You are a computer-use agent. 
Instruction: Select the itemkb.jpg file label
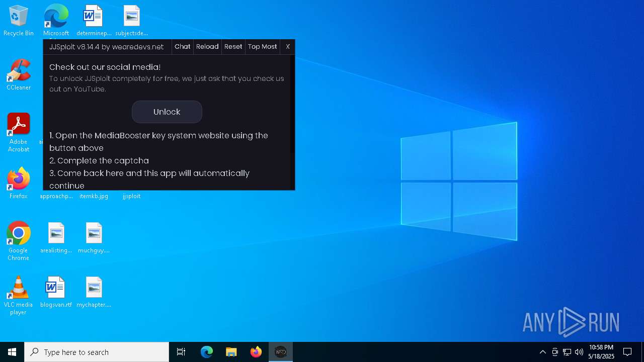(x=94, y=196)
